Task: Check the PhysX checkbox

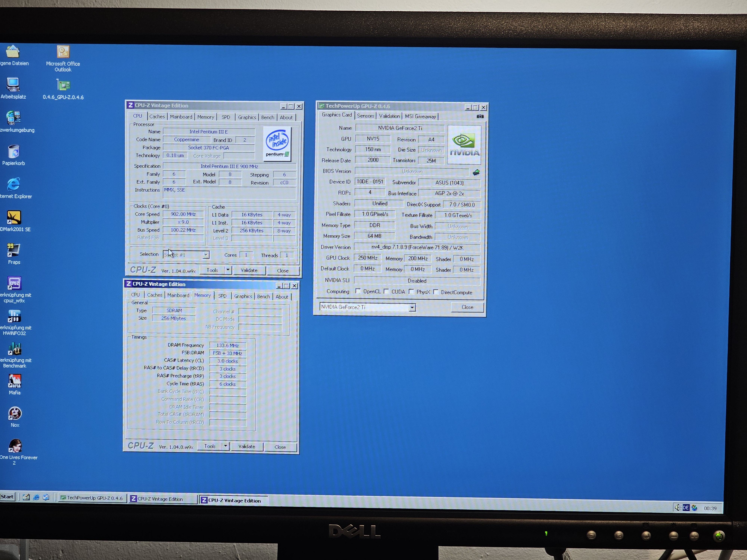Action: (411, 292)
